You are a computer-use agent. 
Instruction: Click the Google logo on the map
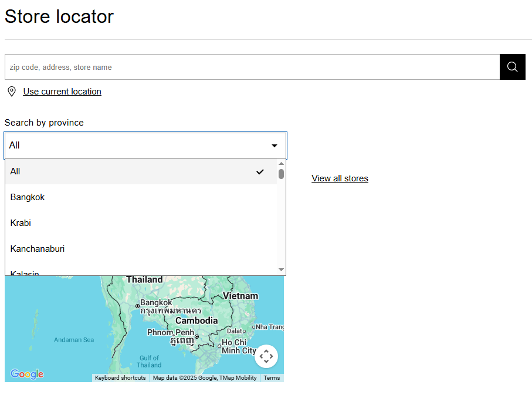point(27,374)
